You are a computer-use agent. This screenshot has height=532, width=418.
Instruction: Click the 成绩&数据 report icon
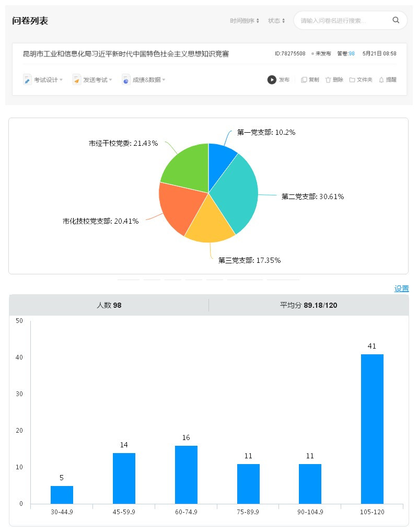coord(126,80)
